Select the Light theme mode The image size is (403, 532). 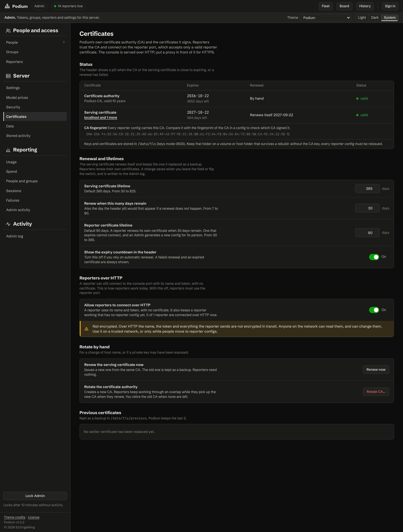click(x=362, y=18)
